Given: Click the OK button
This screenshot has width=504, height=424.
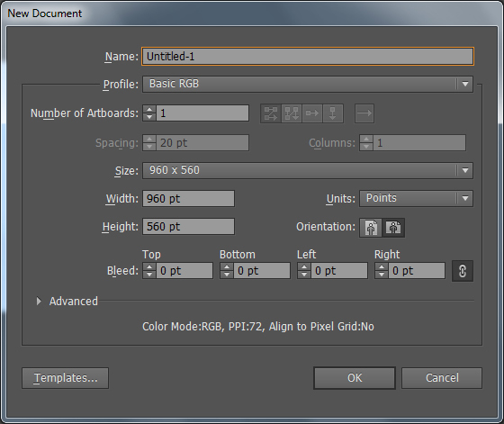Looking at the screenshot, I should pyautogui.click(x=355, y=378).
